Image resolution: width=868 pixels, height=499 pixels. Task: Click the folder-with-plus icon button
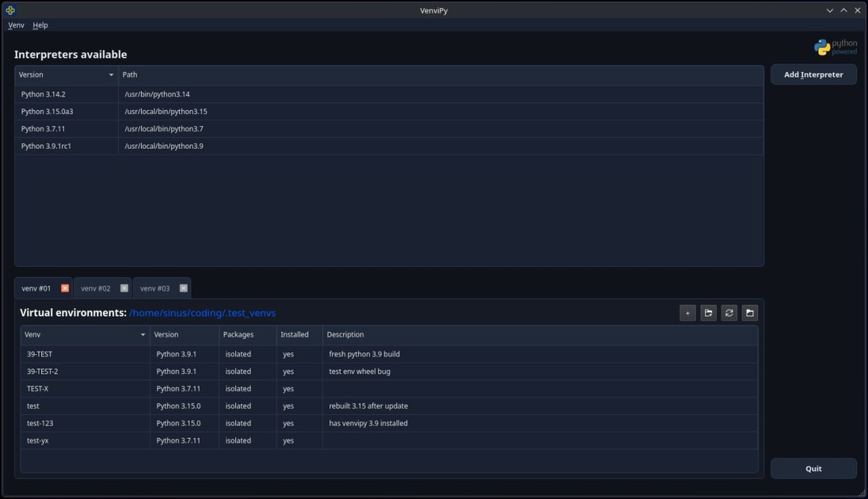[x=708, y=313]
